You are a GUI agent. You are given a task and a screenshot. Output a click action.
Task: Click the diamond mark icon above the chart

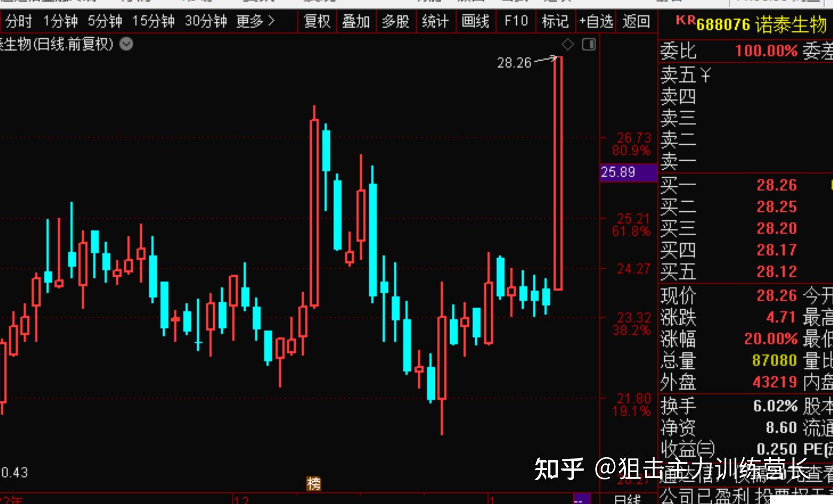click(568, 44)
